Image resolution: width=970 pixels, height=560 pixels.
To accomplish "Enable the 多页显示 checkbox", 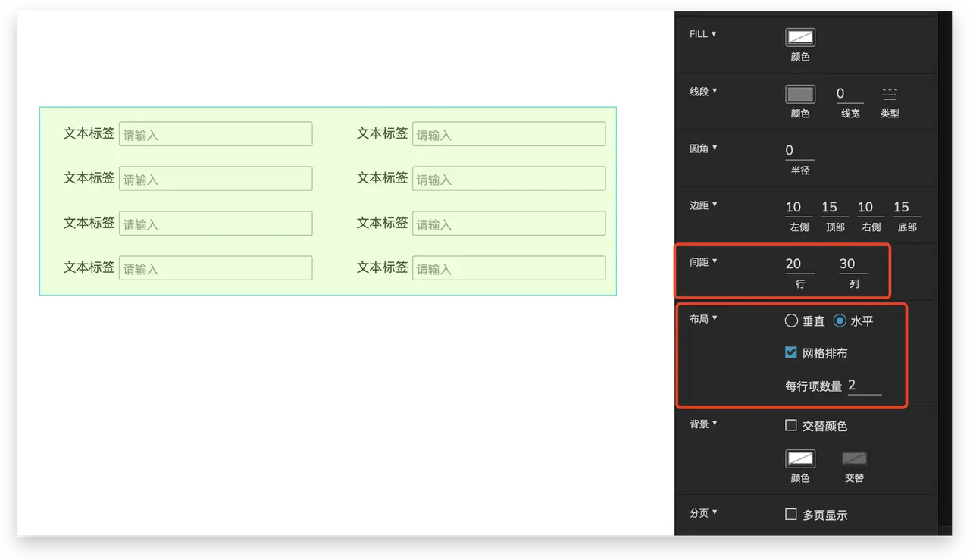I will pos(791,515).
